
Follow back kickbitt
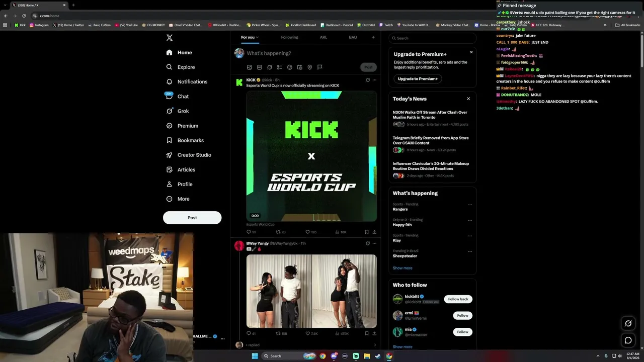coord(458,299)
